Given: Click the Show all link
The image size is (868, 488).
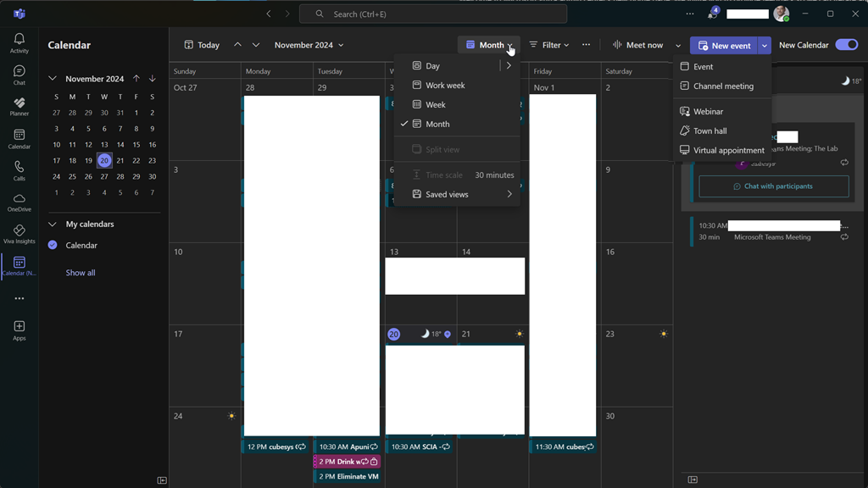Looking at the screenshot, I should pyautogui.click(x=81, y=273).
